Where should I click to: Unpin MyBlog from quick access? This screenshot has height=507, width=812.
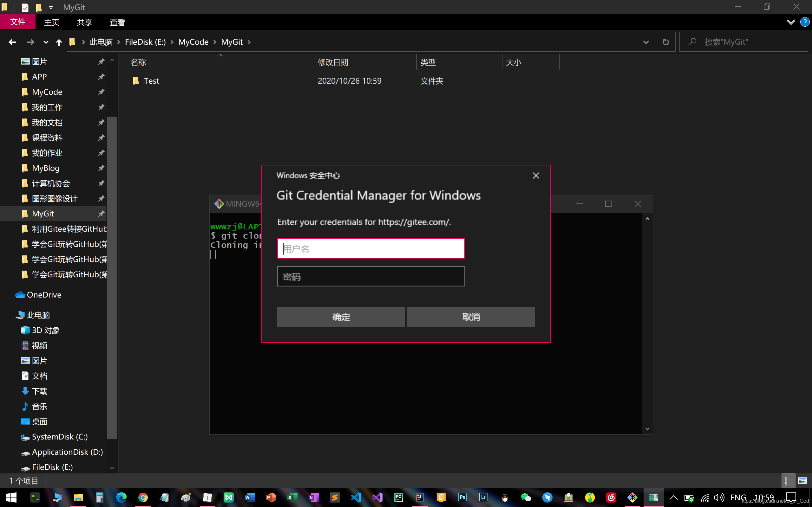point(101,168)
